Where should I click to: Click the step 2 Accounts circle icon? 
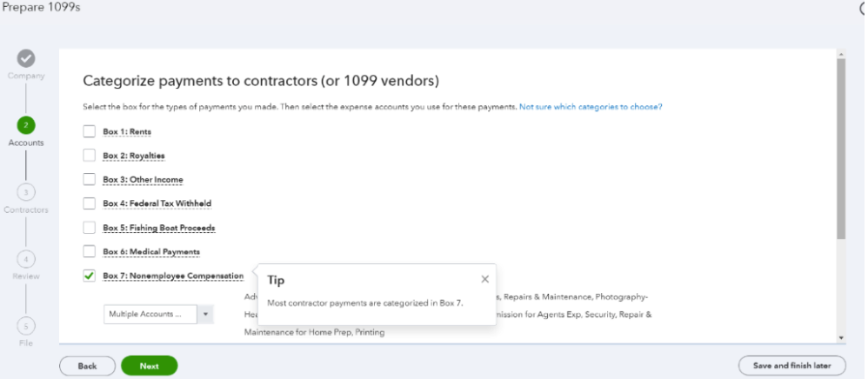[x=26, y=124]
